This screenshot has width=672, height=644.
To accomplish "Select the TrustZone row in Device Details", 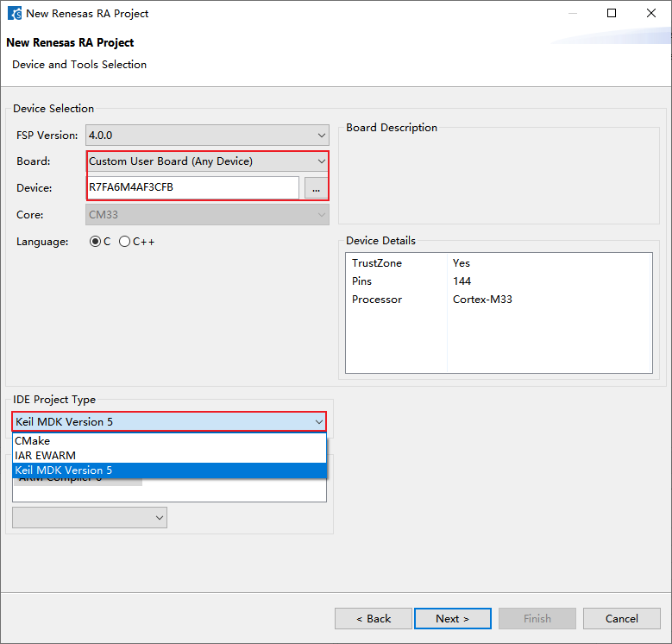I will [499, 263].
